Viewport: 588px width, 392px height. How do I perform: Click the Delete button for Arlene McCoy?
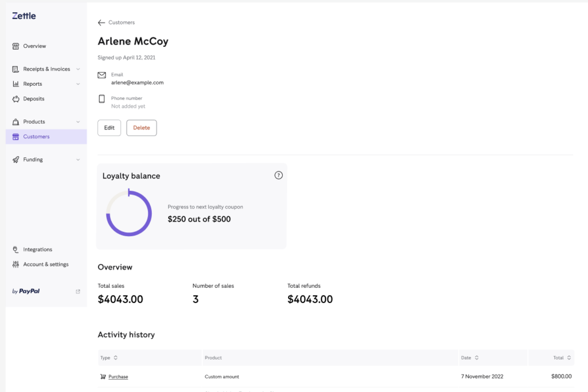141,127
